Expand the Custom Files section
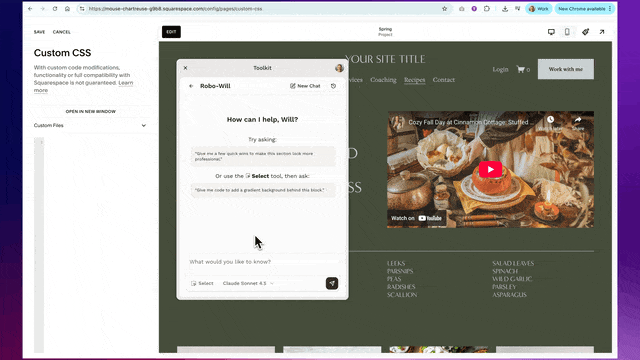 [x=90, y=125]
